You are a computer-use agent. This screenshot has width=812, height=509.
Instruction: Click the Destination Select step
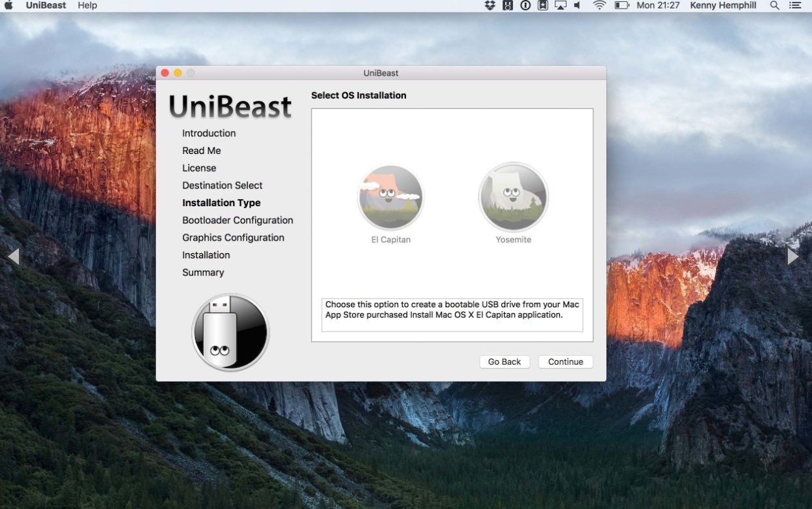click(x=223, y=185)
